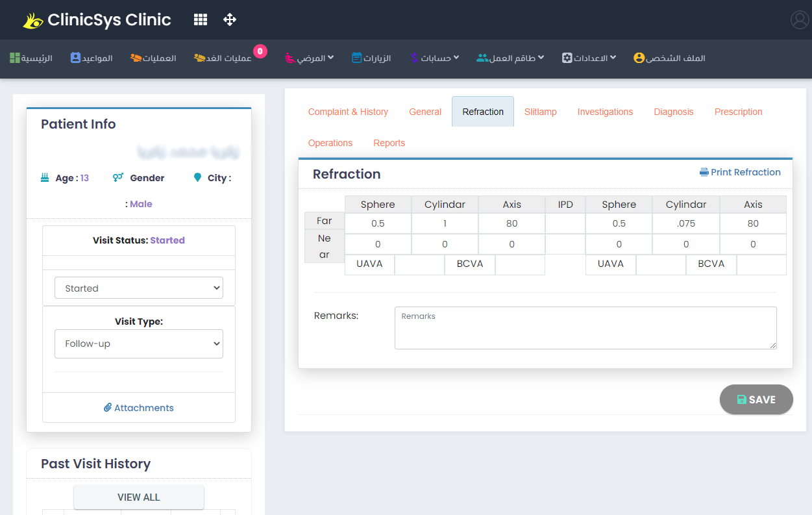Expand the حسابات accounts menu
The height and width of the screenshot is (515, 812).
tap(435, 58)
